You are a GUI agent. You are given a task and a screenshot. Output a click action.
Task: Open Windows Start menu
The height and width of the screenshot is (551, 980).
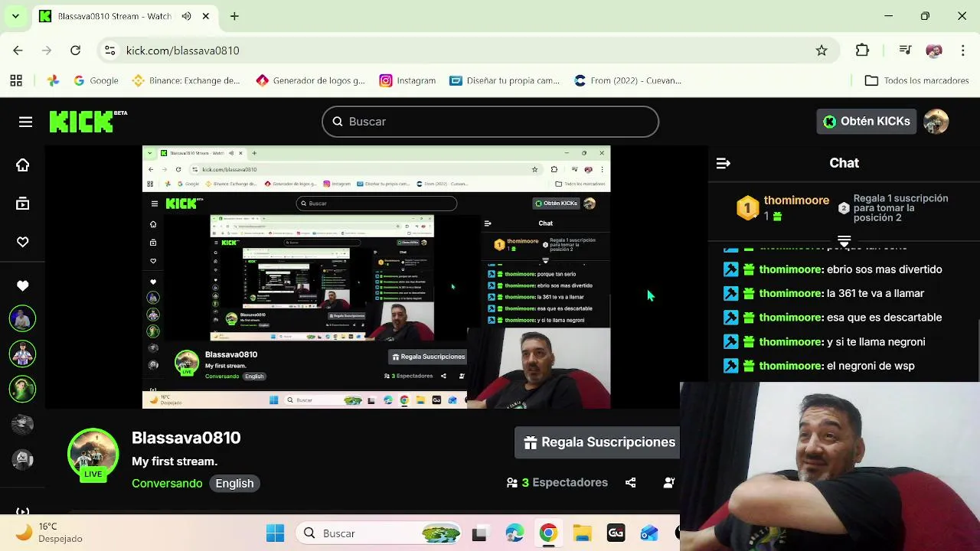276,533
